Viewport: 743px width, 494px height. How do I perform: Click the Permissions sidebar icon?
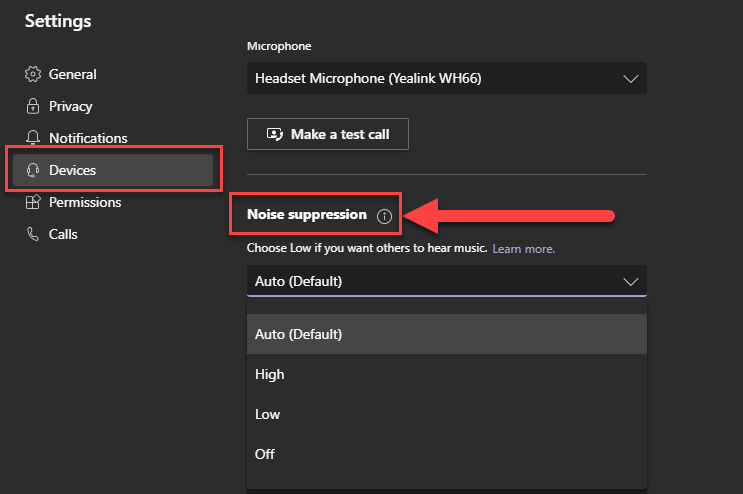pos(33,202)
